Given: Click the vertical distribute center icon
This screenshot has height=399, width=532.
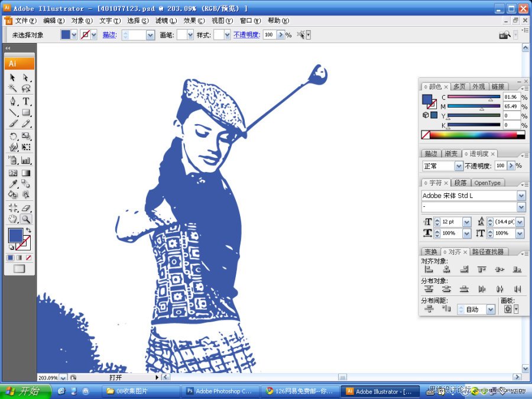Looking at the screenshot, I should [x=447, y=288].
